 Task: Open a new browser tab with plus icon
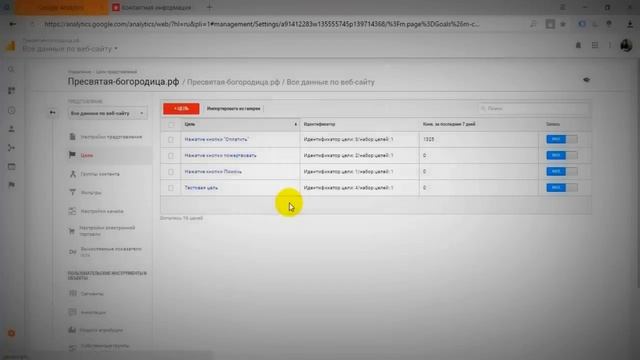coord(209,7)
